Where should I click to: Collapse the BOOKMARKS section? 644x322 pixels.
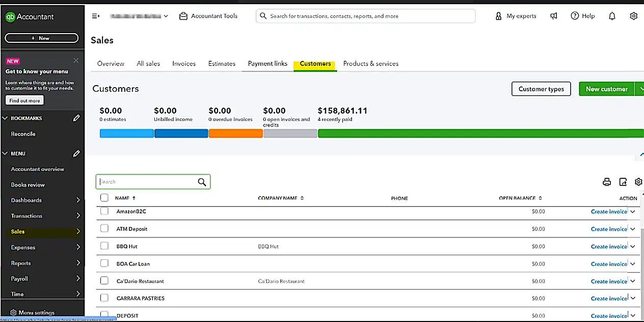6,118
